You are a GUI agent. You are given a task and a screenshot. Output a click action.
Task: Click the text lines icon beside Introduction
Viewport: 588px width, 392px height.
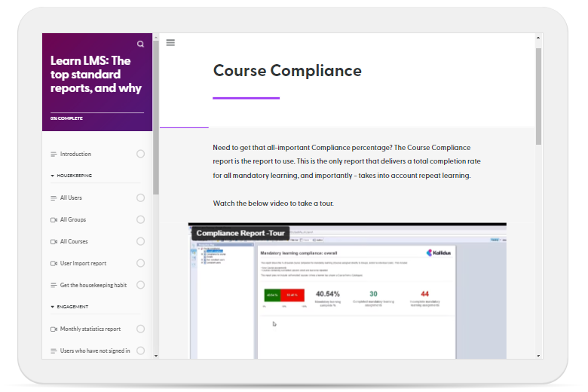[x=54, y=155]
